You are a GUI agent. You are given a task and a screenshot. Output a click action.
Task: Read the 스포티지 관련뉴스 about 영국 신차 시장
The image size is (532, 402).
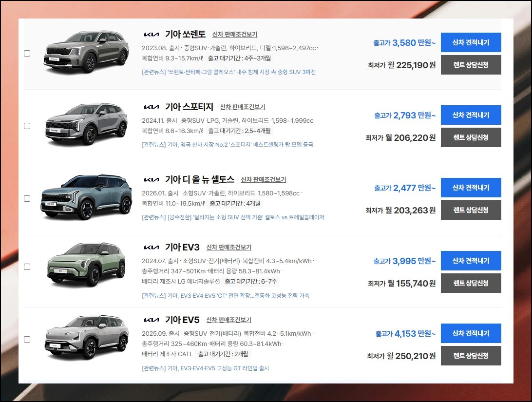(228, 145)
